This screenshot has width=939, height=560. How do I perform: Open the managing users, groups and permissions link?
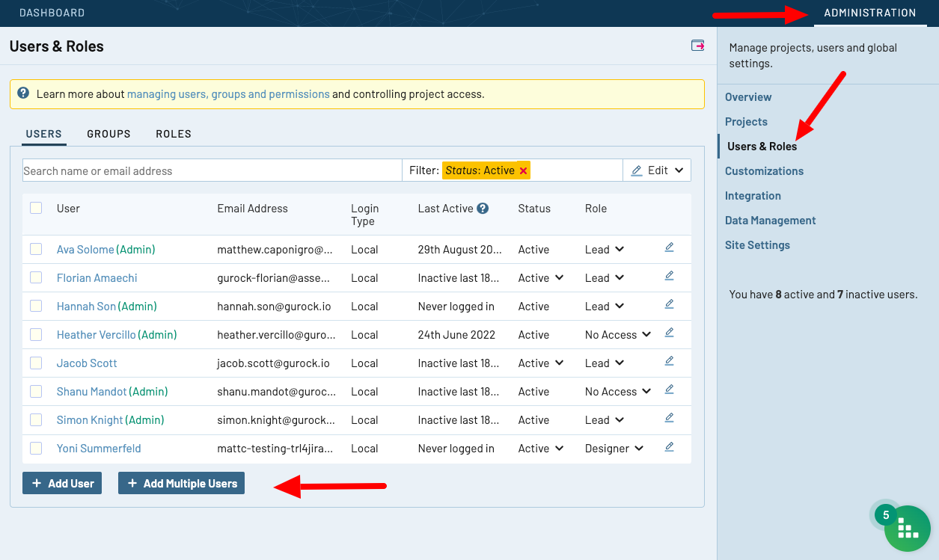[228, 94]
